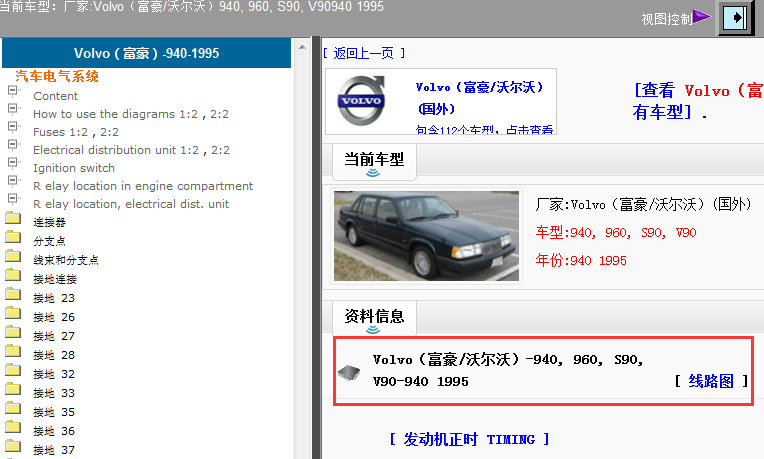Click the view control arrow-panel icon

click(x=735, y=18)
